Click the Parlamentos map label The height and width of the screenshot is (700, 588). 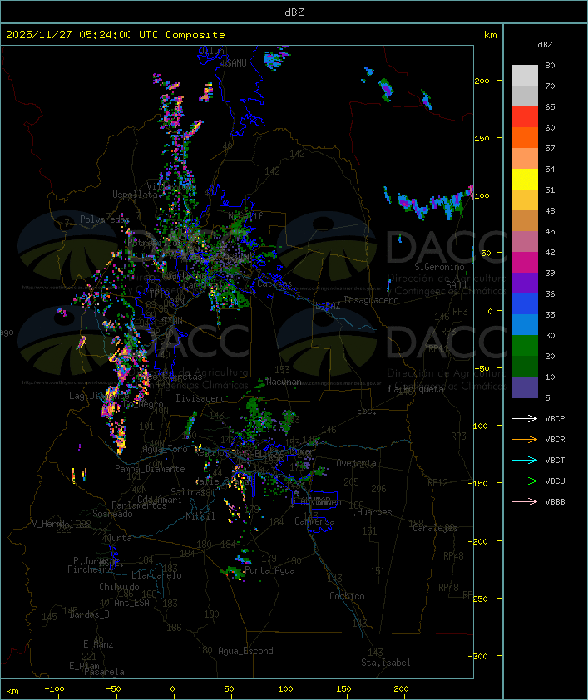[x=139, y=505]
